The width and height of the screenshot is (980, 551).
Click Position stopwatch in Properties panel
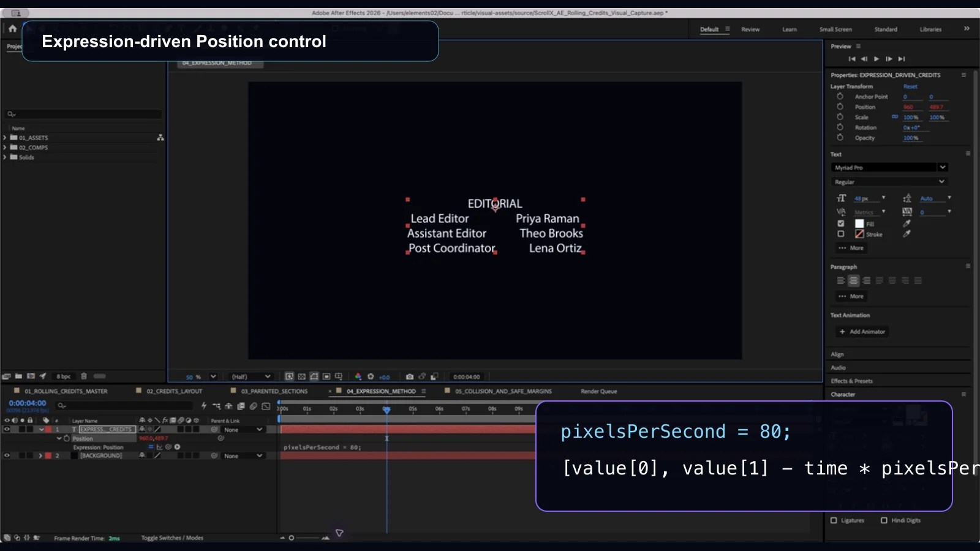pyautogui.click(x=840, y=107)
